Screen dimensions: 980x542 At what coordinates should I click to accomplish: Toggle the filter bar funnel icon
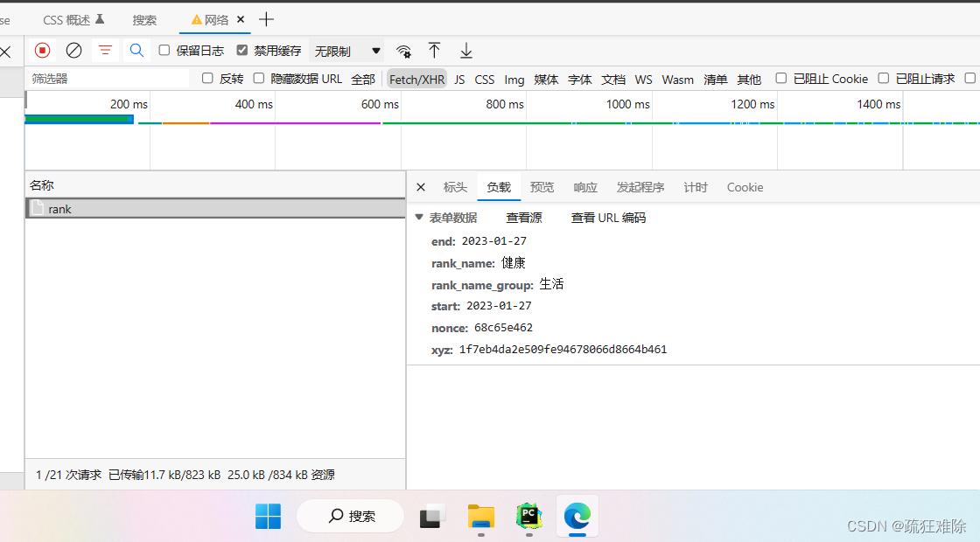[x=105, y=51]
